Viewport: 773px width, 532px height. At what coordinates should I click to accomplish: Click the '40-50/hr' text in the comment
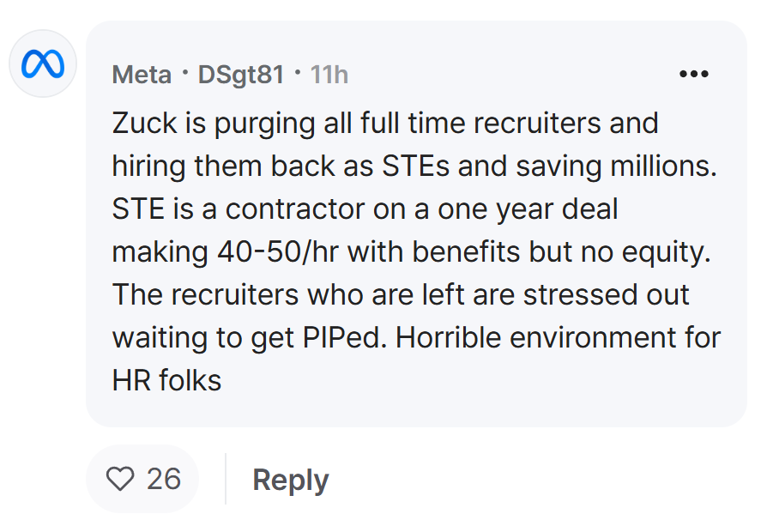tap(278, 251)
